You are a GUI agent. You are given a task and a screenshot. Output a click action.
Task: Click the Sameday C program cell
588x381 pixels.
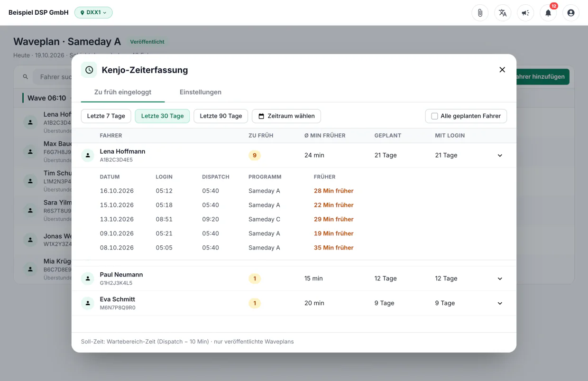pyautogui.click(x=265, y=219)
